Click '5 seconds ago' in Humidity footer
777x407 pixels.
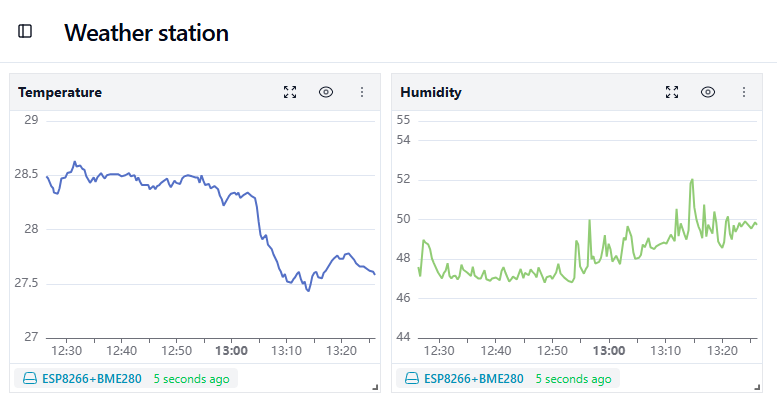coord(573,379)
